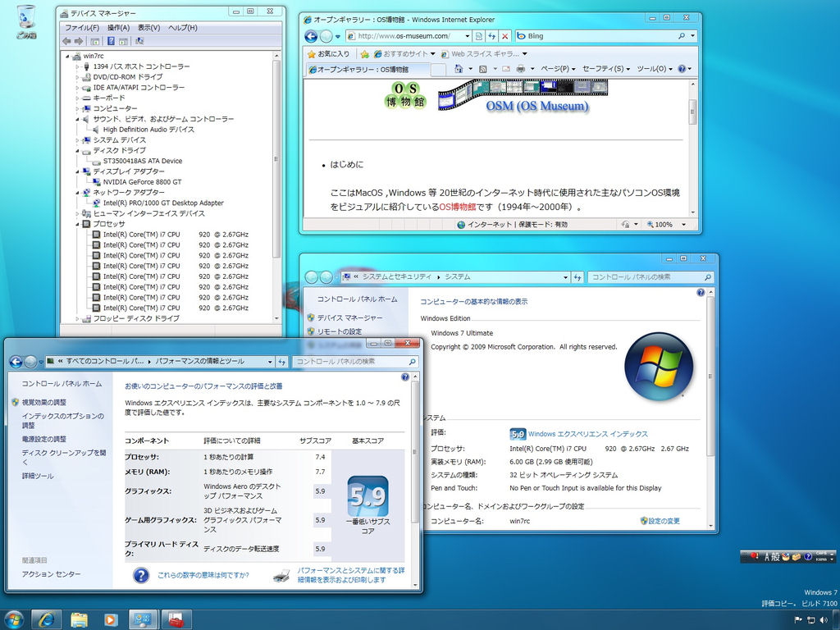The image size is (840, 630).
Task: Select NVIDIA GeForce 8800 GT device
Action: coord(143,182)
